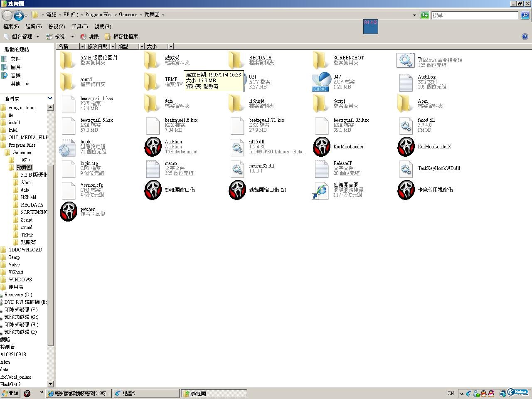Select the macro text document icon
Screen dimensions: 532x399
[153, 169]
